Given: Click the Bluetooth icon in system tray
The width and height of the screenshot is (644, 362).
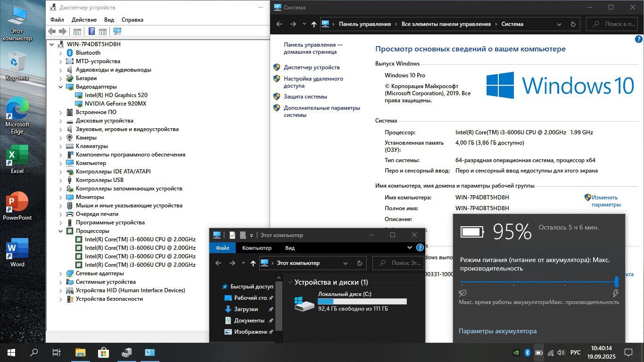Looking at the screenshot, I should point(528,353).
